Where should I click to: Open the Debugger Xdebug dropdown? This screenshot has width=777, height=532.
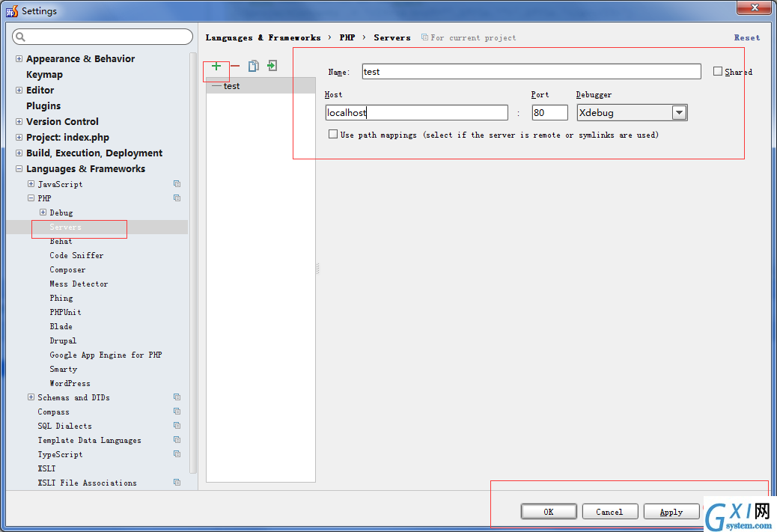click(679, 112)
